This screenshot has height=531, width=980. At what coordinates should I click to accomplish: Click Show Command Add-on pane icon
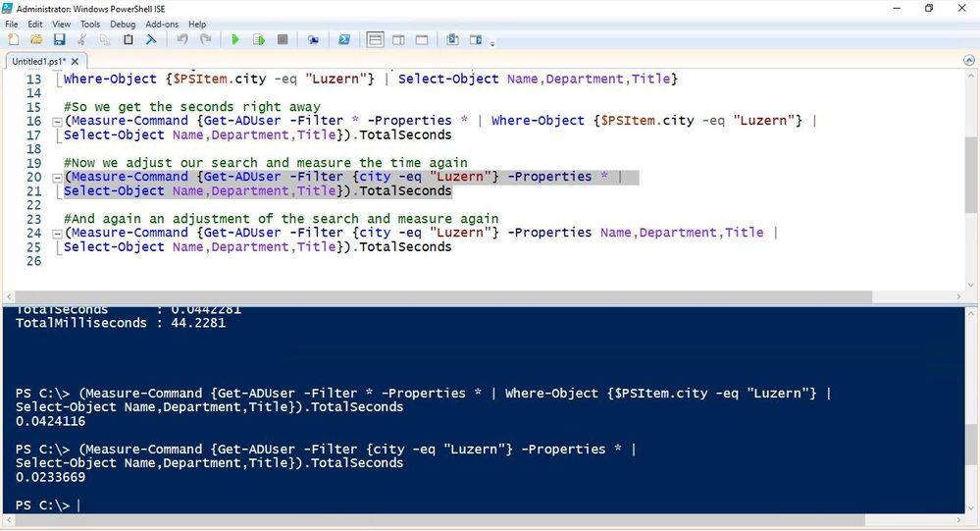[x=476, y=40]
